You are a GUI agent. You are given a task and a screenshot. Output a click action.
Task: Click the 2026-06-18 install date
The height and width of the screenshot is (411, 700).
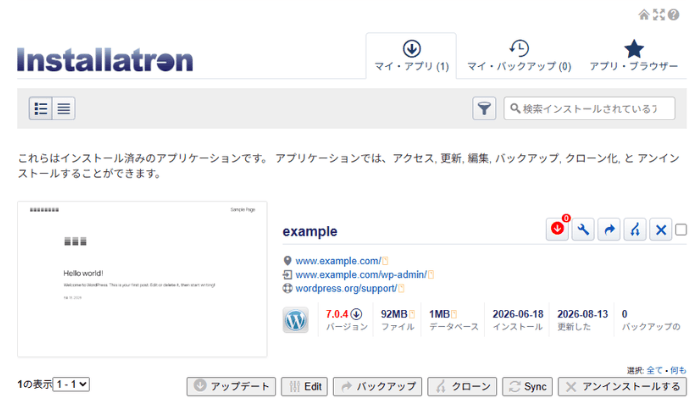pos(518,314)
